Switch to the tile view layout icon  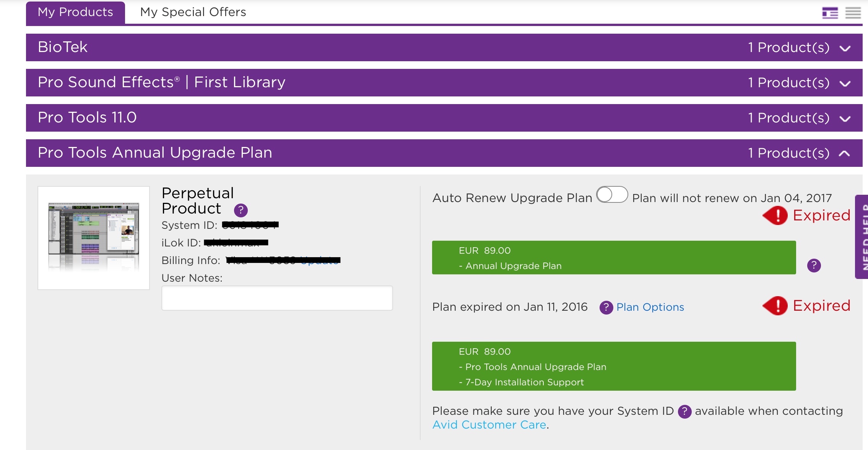pos(830,13)
